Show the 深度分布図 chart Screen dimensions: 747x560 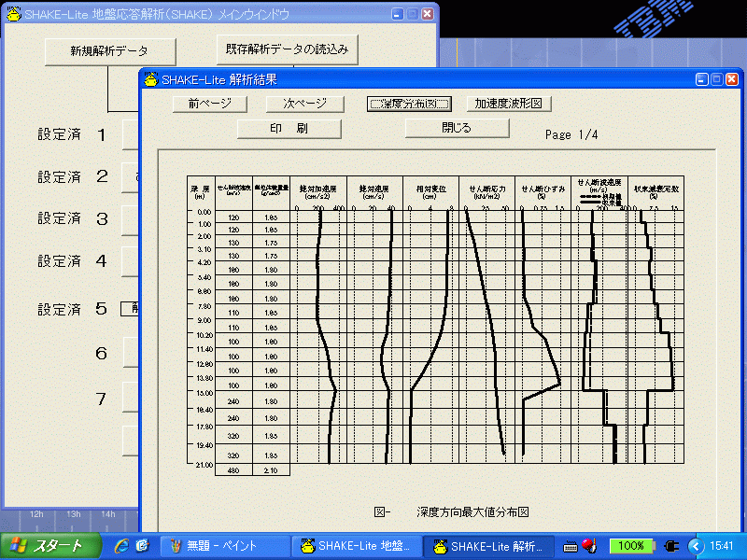[409, 104]
